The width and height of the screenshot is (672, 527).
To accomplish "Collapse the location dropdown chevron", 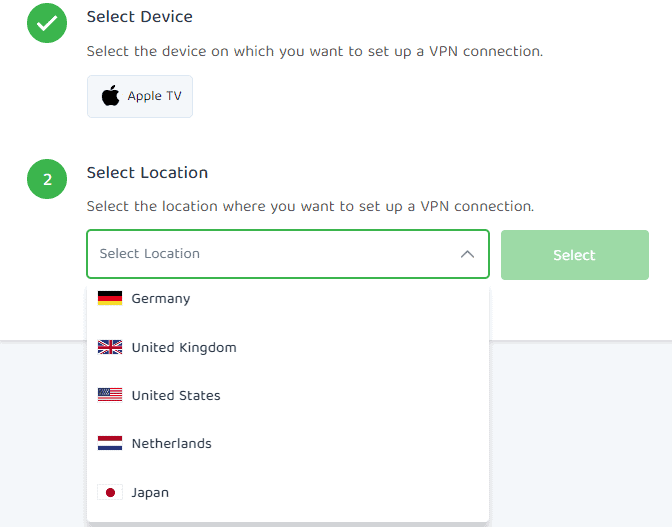I will [x=467, y=254].
